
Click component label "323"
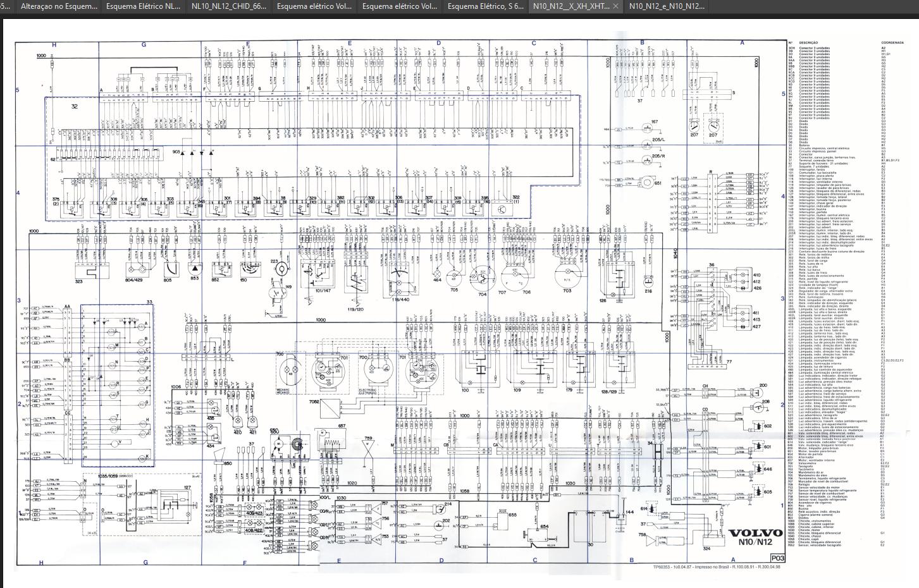[79, 281]
